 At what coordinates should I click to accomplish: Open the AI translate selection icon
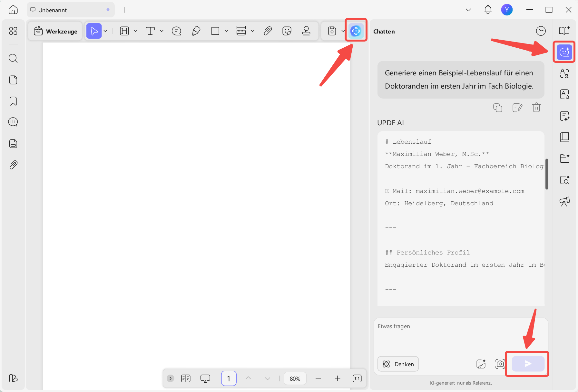(564, 73)
